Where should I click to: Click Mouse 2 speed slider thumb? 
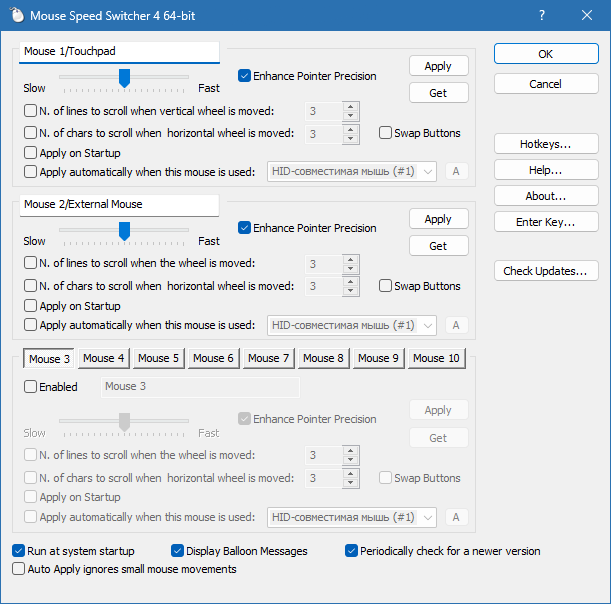(x=124, y=231)
